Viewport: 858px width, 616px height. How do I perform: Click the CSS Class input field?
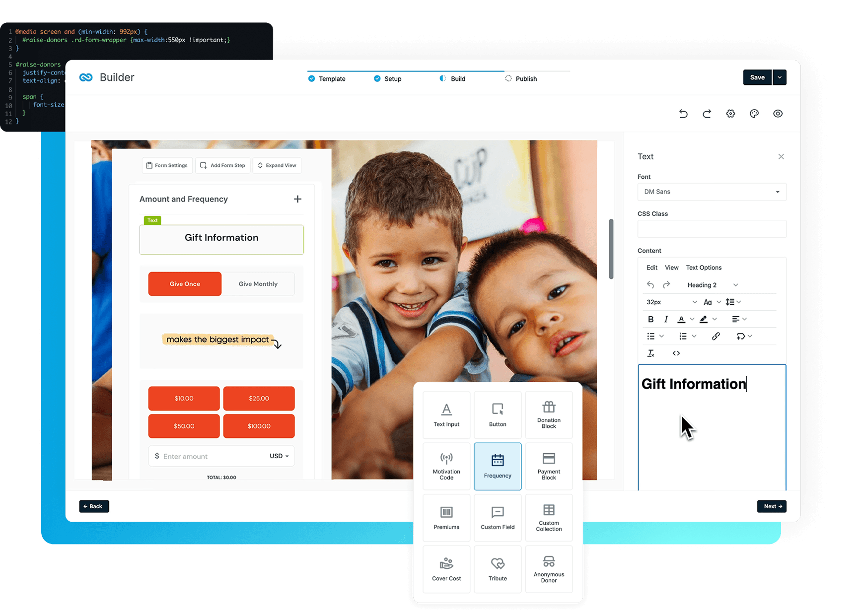pos(712,229)
